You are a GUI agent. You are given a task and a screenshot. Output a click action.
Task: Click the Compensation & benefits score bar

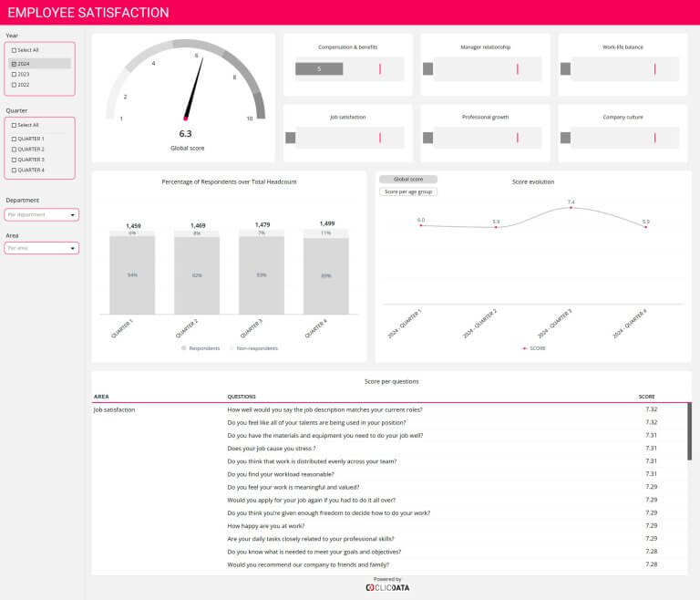click(x=319, y=69)
